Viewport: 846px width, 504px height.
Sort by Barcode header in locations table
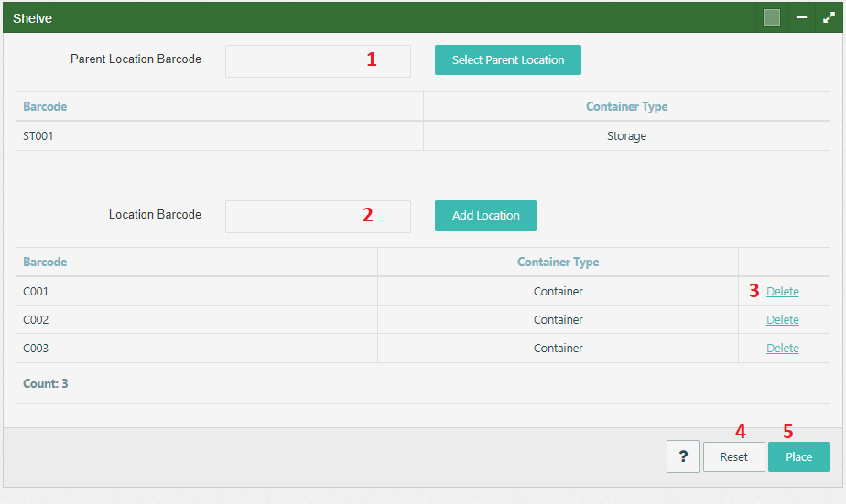(x=45, y=262)
